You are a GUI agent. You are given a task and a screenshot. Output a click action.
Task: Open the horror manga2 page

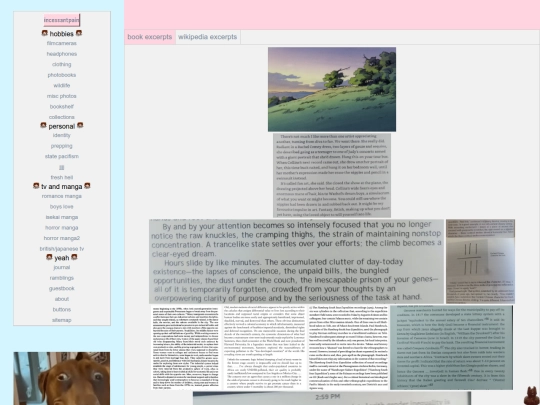[62, 238]
